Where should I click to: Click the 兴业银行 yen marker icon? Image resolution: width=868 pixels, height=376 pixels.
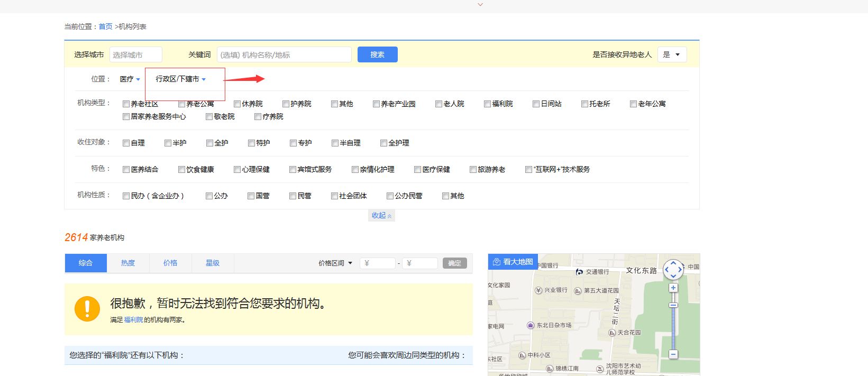click(x=538, y=290)
